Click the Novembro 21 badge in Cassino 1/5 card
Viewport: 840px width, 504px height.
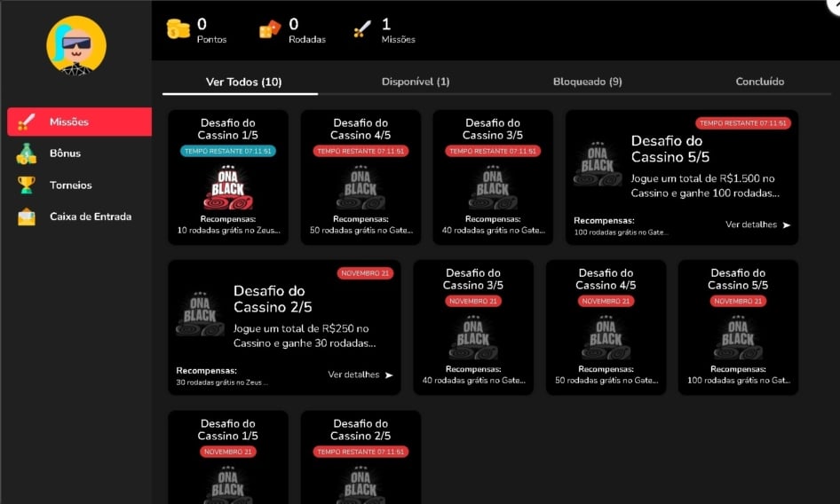coord(228,452)
